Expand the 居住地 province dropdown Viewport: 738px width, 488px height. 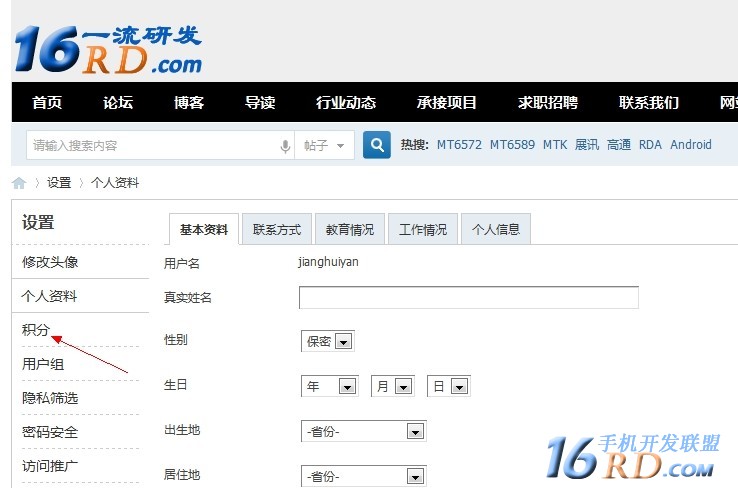coord(363,476)
